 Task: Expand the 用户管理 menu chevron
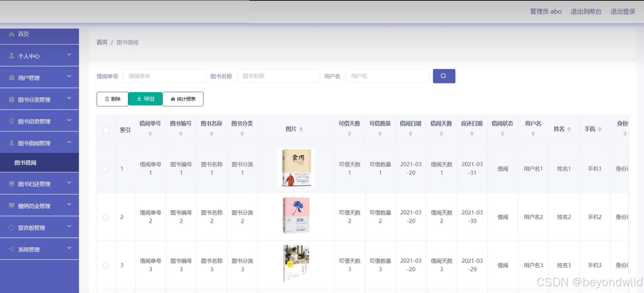(69, 76)
